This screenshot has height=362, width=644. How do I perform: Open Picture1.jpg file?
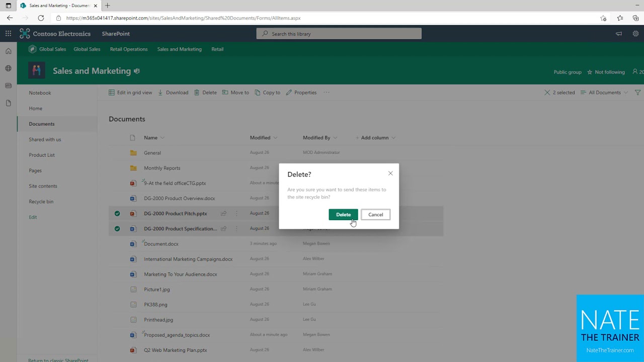click(x=157, y=290)
